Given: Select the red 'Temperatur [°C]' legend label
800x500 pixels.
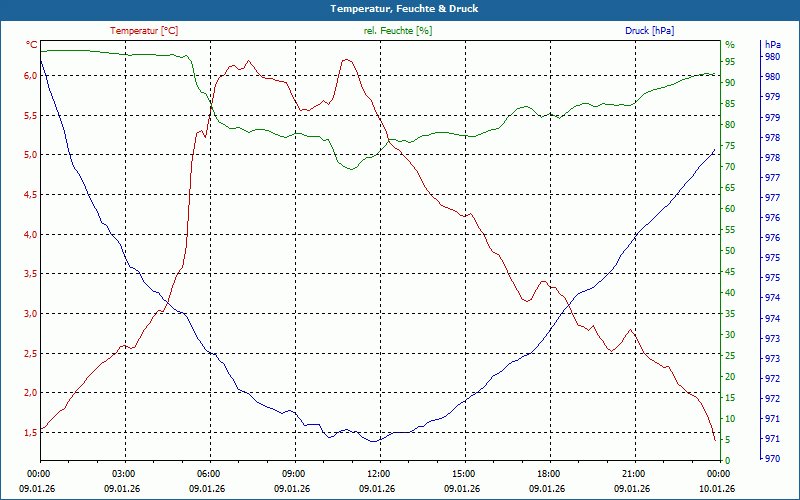Looking at the screenshot, I should coord(144,31).
